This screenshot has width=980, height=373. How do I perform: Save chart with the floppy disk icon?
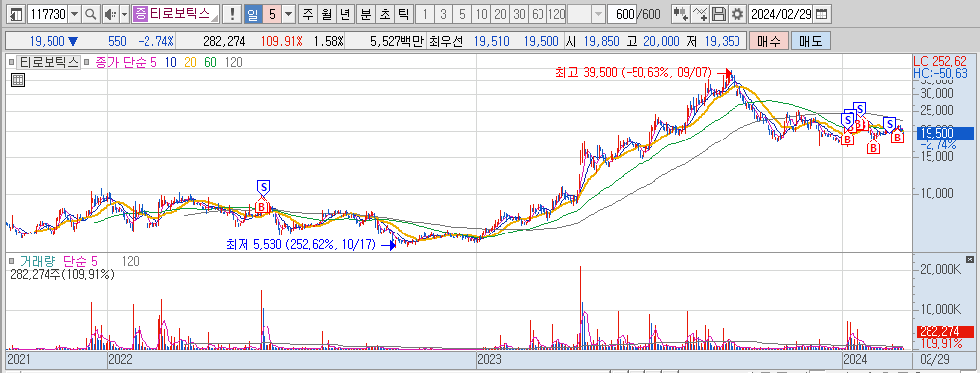(x=719, y=14)
